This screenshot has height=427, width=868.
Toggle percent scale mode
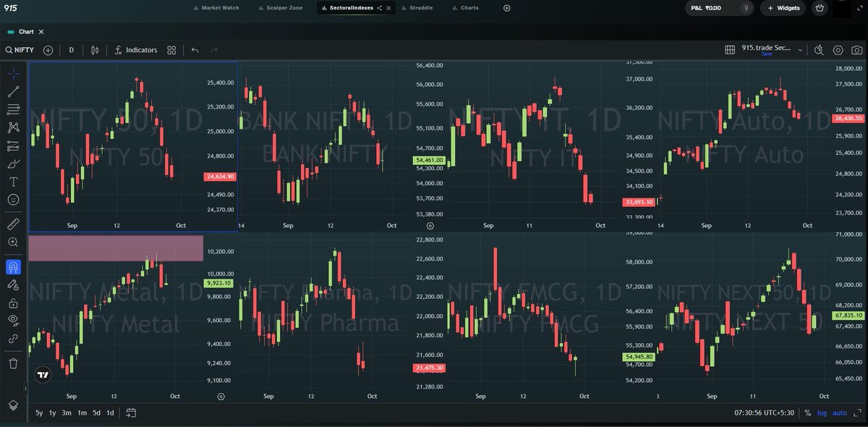tap(807, 413)
